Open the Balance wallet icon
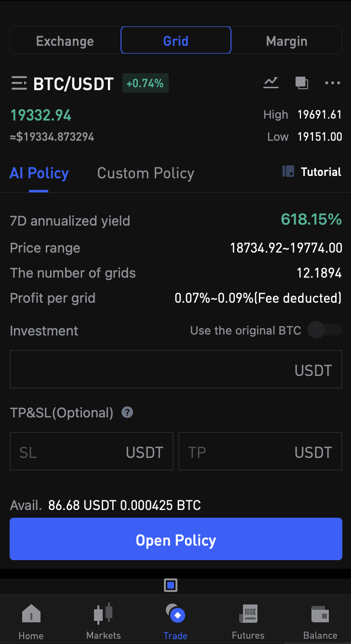351x644 pixels. click(x=320, y=615)
